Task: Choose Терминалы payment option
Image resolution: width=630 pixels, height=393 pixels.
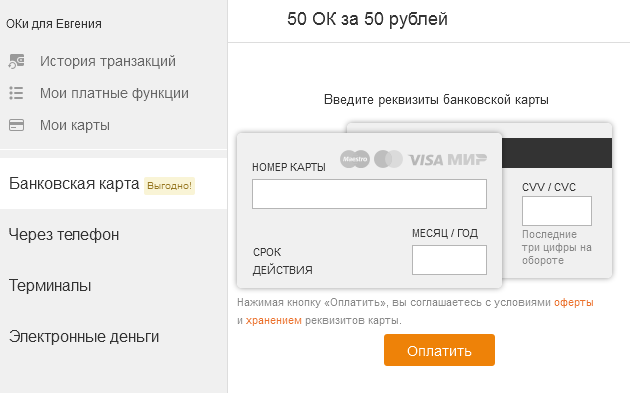Action: pyautogui.click(x=113, y=285)
